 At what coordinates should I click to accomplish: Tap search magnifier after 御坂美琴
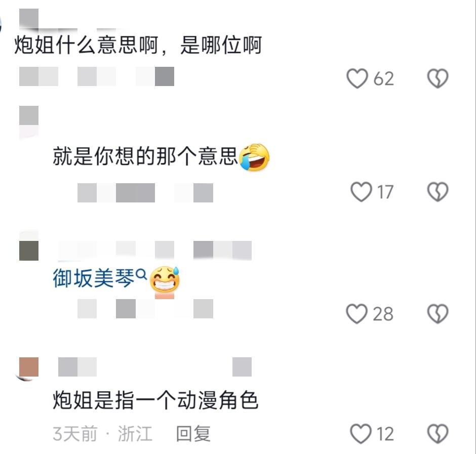point(141,275)
